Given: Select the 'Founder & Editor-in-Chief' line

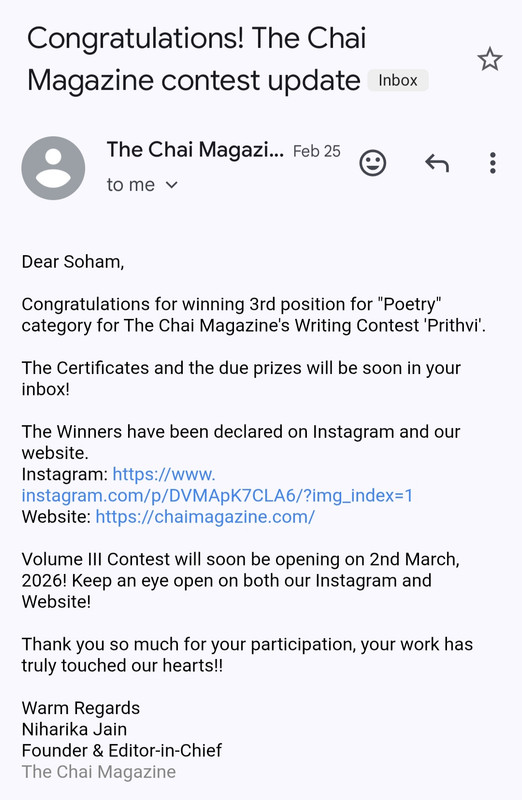Looking at the screenshot, I should (121, 751).
